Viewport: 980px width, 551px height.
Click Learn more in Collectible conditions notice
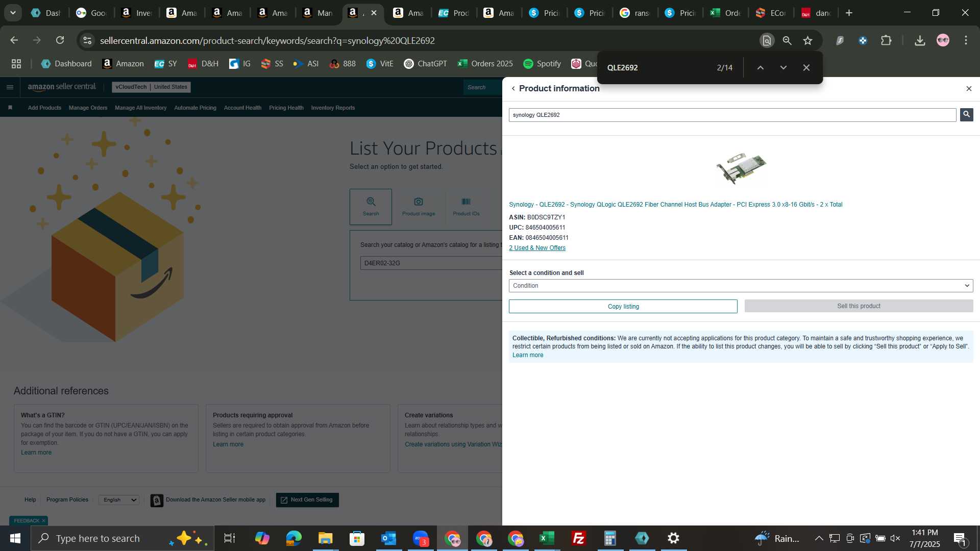(528, 355)
